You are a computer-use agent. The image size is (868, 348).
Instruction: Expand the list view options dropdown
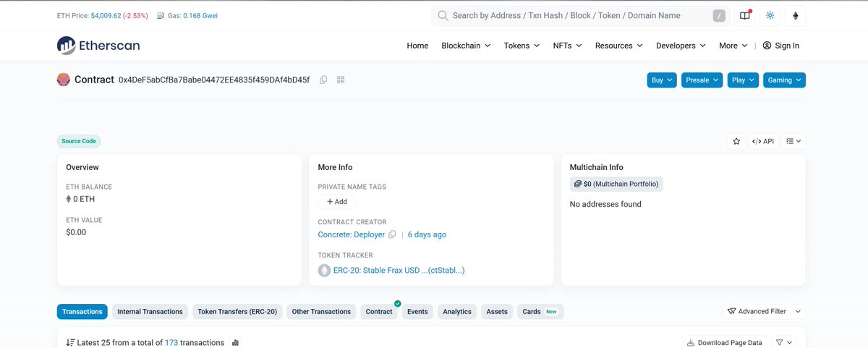coord(793,141)
